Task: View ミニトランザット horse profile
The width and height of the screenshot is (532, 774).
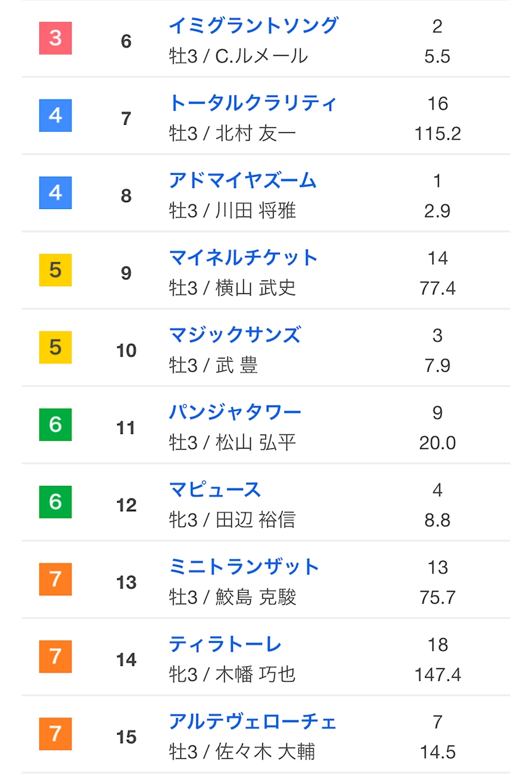Action: point(244,567)
